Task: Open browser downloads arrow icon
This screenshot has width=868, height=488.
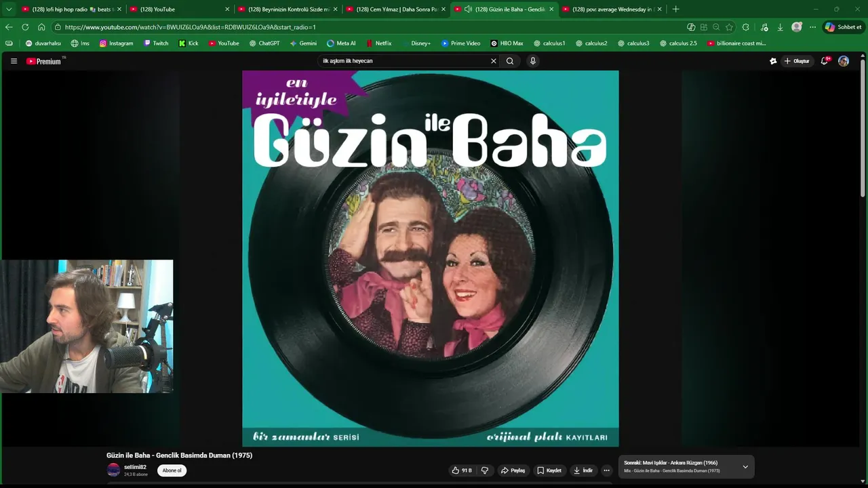Action: coord(781,27)
